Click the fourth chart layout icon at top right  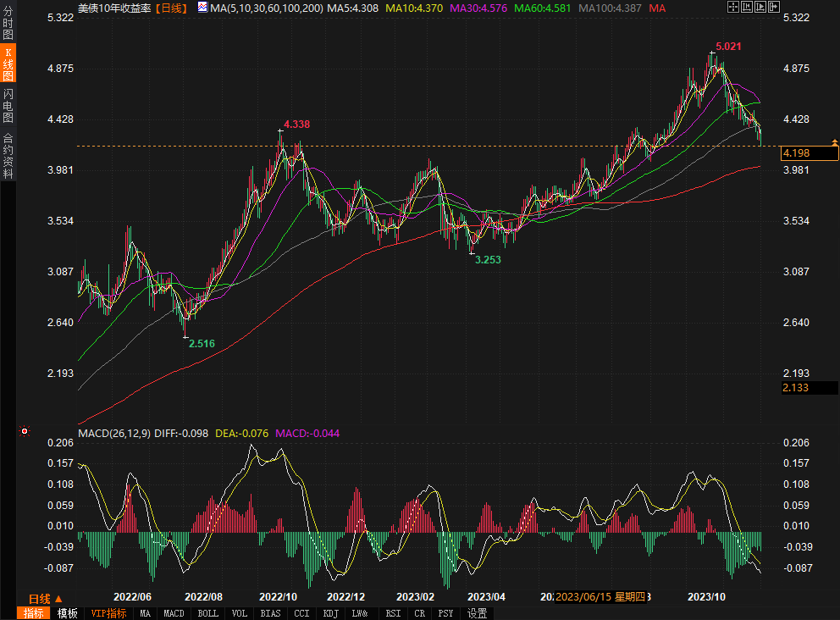pyautogui.click(x=773, y=7)
